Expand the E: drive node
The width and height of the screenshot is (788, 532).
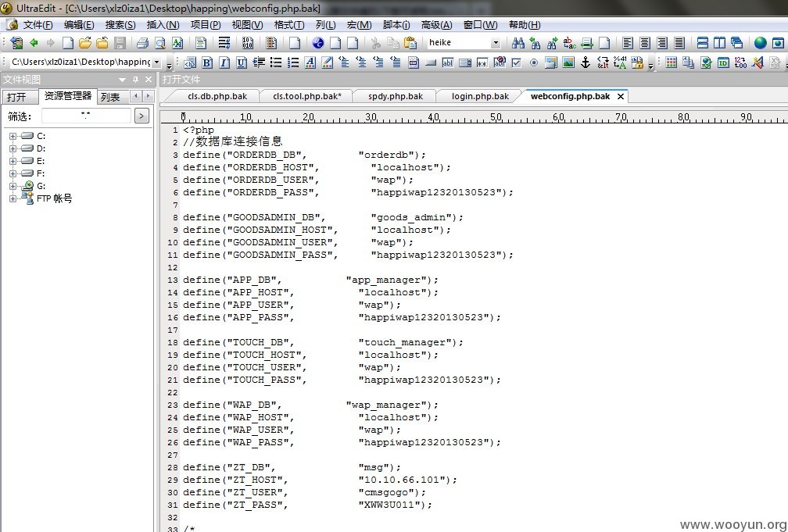click(13, 161)
